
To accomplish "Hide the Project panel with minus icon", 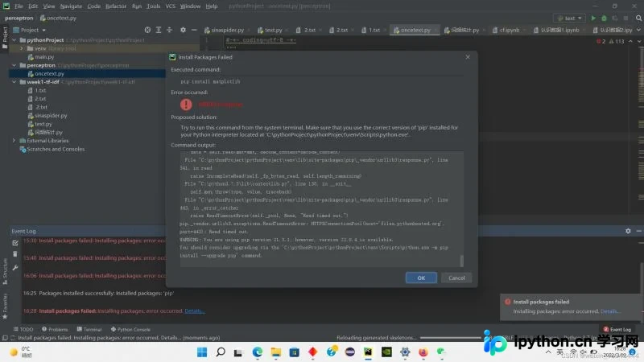I will [x=194, y=30].
